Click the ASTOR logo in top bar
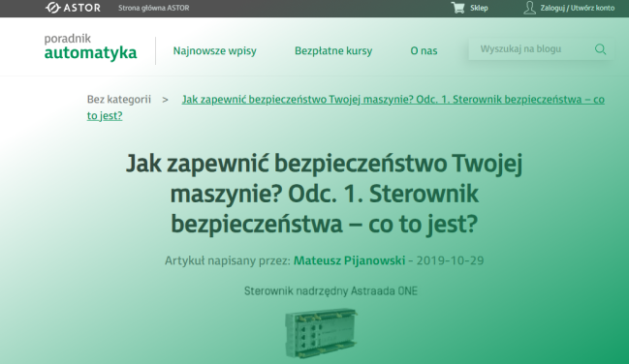This screenshot has height=364, width=629. (x=73, y=8)
